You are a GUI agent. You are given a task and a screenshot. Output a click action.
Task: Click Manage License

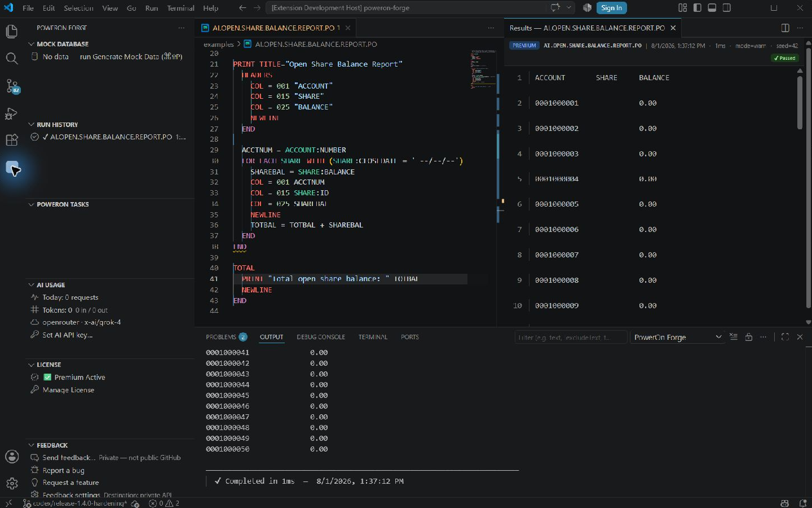[x=68, y=390]
